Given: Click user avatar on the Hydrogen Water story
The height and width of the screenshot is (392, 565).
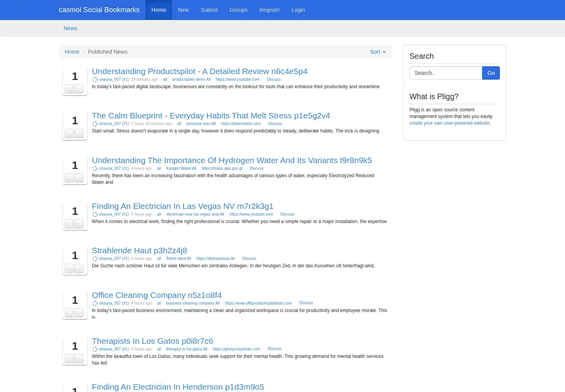Looking at the screenshot, I should [95, 169].
